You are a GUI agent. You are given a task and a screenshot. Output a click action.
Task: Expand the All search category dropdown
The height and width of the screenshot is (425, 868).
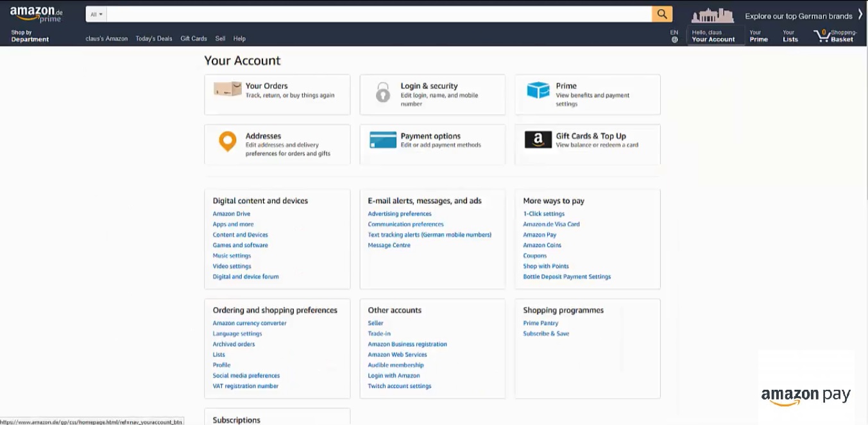pos(96,14)
